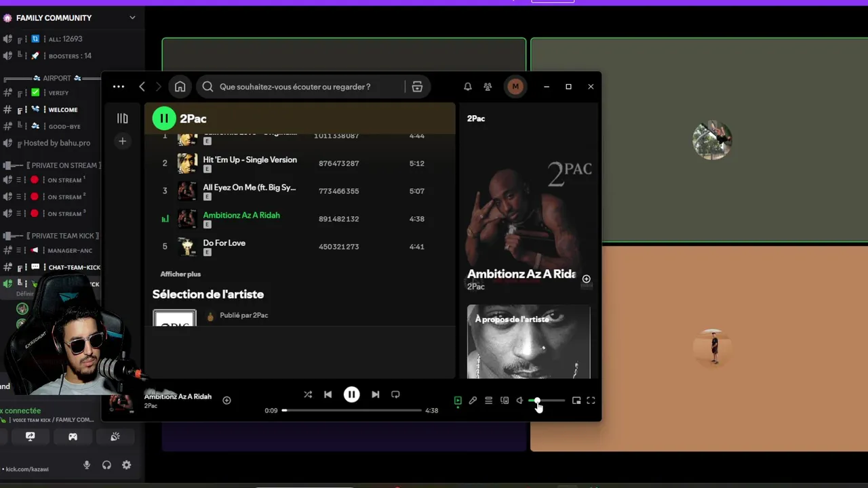The width and height of the screenshot is (868, 488).
Task: Toggle repeat mode
Action: pos(395,394)
